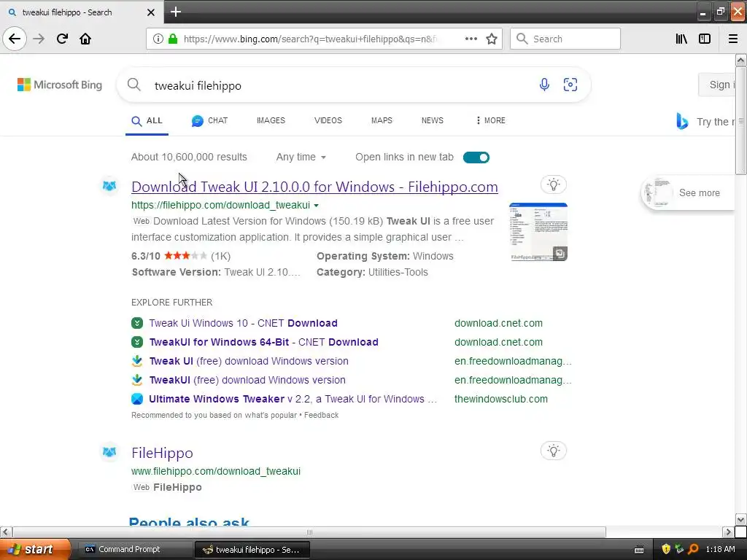Click Tweak UI screenshot thumbnail image
The height and width of the screenshot is (560, 747).
[x=538, y=232]
